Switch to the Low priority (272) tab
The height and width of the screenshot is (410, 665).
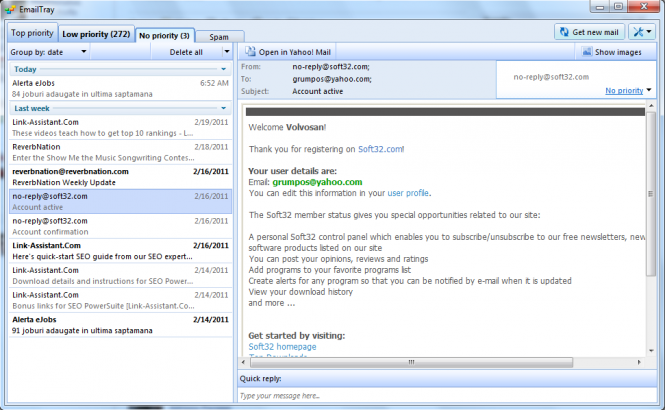(97, 33)
